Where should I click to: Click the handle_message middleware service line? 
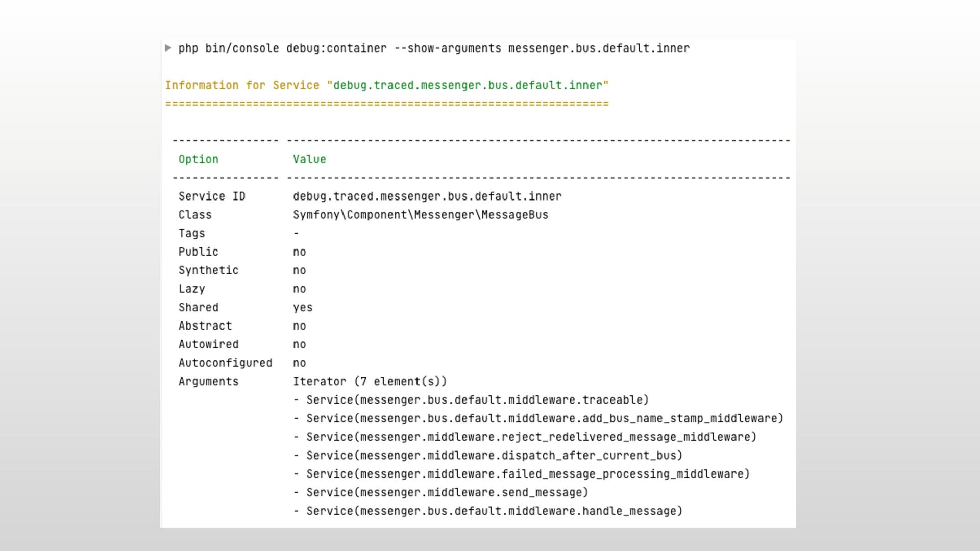(494, 511)
